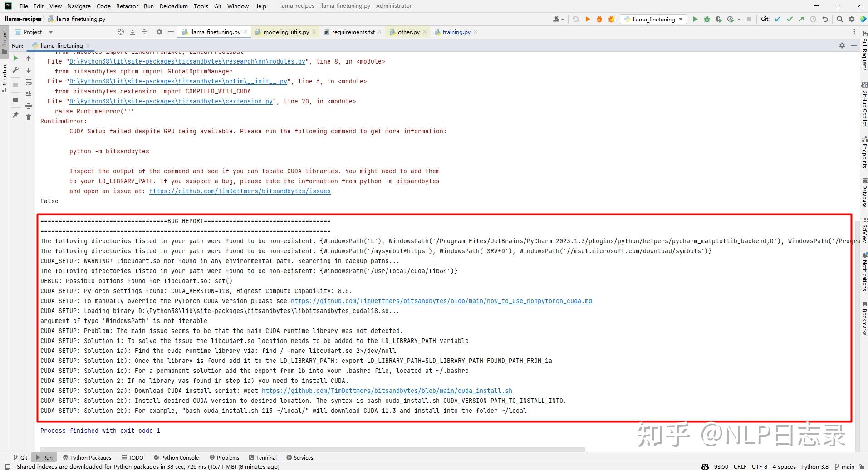Open Project panel options gear
This screenshot has height=470, width=868.
coord(159,32)
